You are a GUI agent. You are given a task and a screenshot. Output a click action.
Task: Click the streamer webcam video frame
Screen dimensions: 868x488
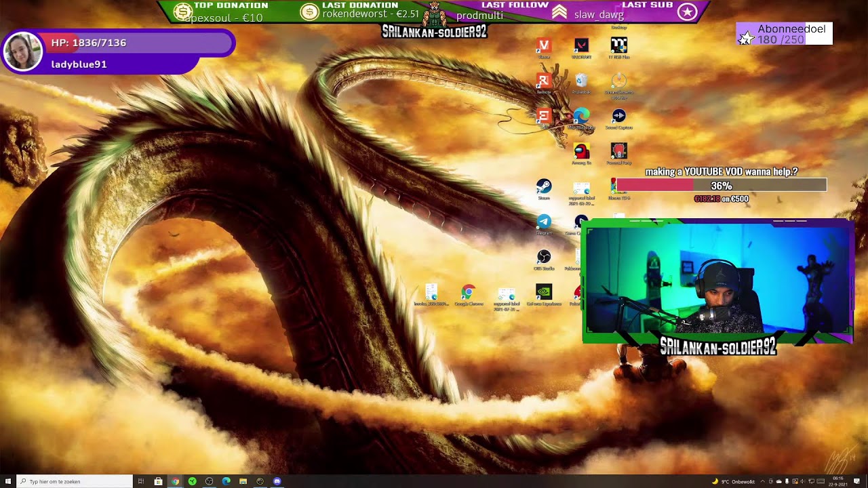click(717, 281)
